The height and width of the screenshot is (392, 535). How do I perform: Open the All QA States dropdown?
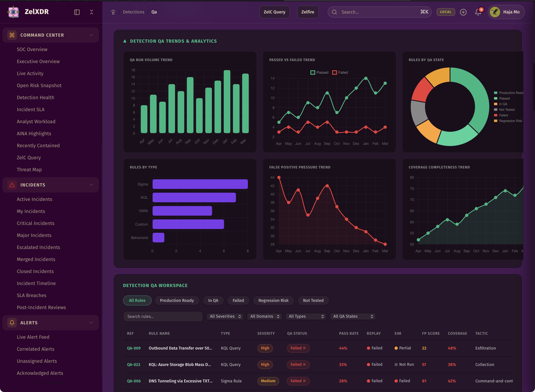[352, 316]
